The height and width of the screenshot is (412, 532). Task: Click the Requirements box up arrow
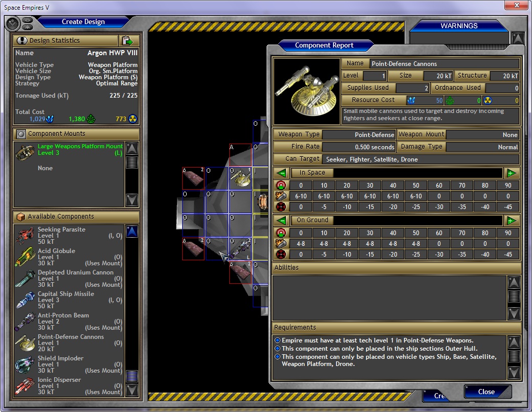(514, 342)
